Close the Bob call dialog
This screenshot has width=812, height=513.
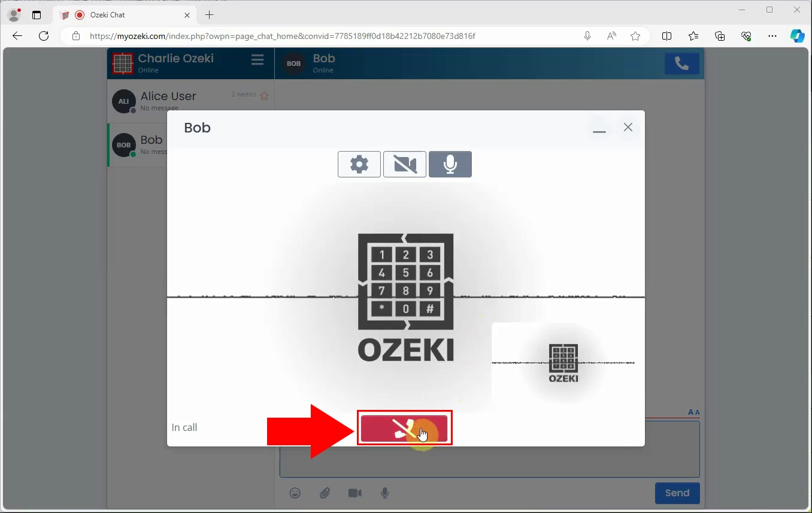628,127
